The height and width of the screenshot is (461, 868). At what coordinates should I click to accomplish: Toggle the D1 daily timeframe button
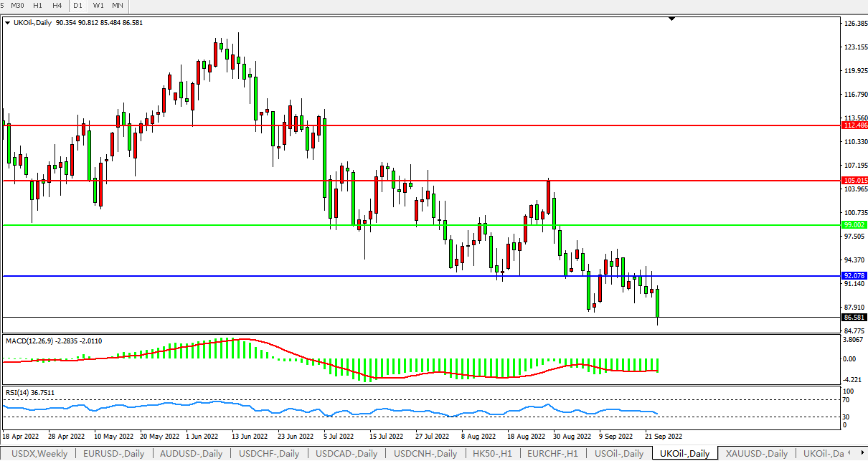click(77, 5)
